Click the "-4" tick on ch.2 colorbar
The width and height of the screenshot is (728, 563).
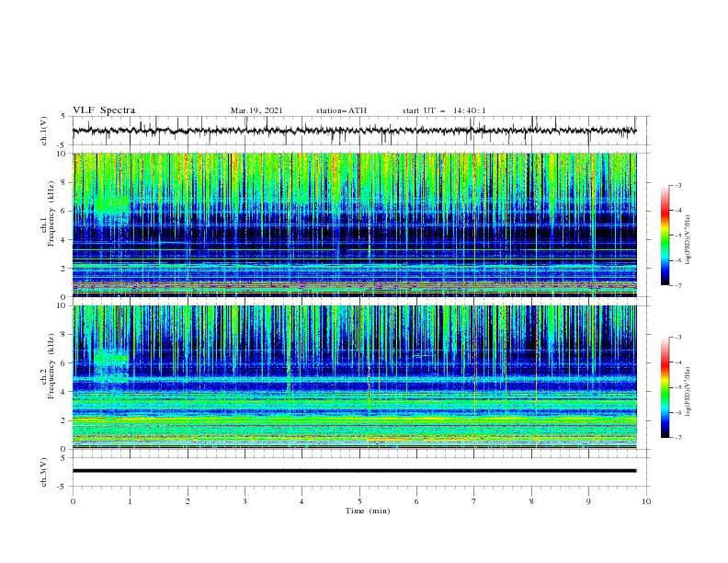(x=677, y=362)
